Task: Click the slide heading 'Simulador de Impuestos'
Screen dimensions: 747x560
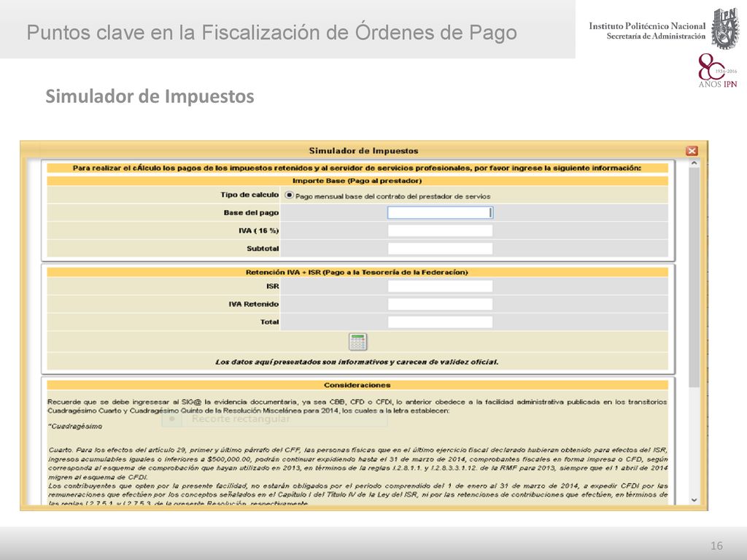Action: point(150,96)
